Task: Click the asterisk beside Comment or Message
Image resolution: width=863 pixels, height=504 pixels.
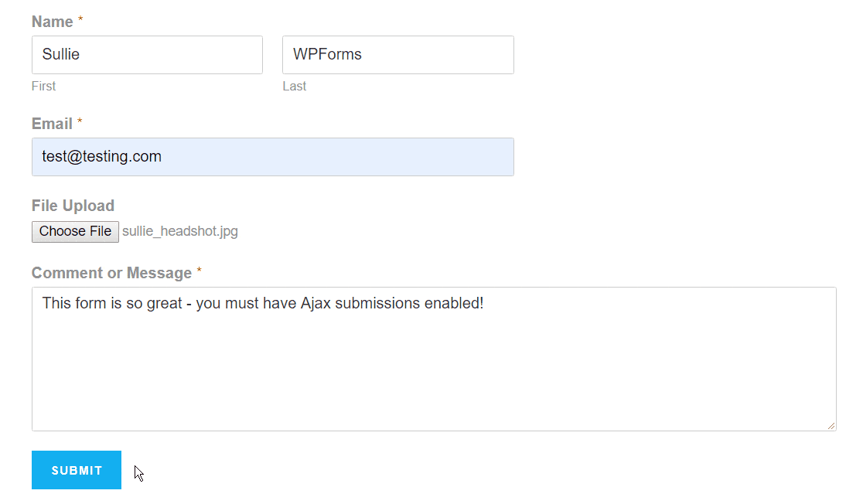Action: click(200, 270)
